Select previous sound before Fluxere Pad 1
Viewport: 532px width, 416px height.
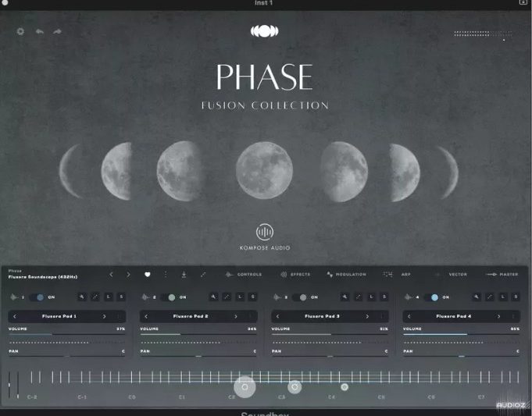click(15, 316)
